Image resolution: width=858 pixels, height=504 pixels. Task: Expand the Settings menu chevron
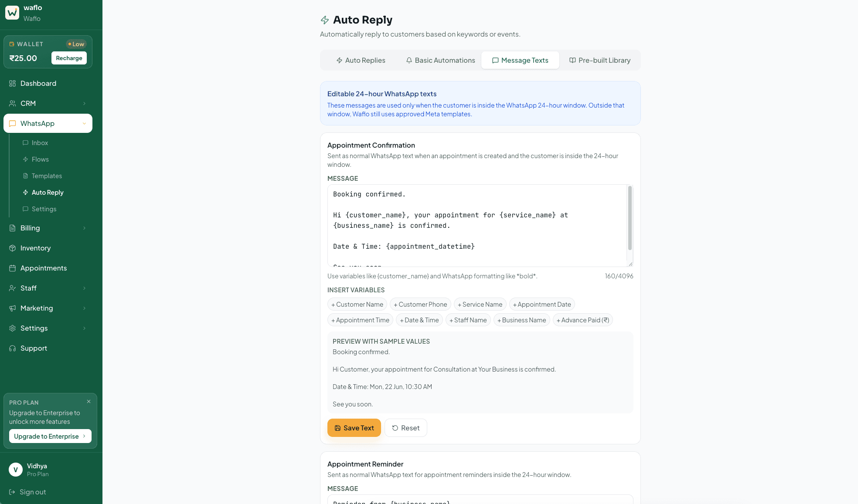84,328
